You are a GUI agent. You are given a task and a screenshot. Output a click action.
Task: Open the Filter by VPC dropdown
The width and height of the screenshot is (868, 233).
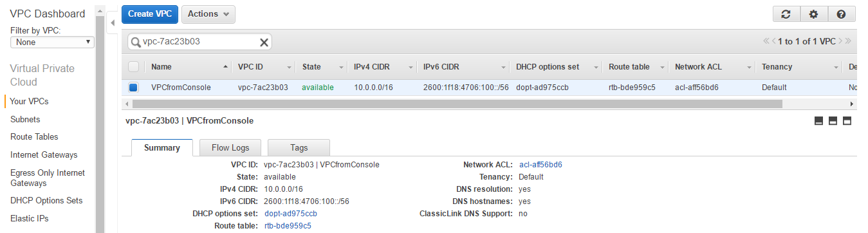click(x=52, y=42)
